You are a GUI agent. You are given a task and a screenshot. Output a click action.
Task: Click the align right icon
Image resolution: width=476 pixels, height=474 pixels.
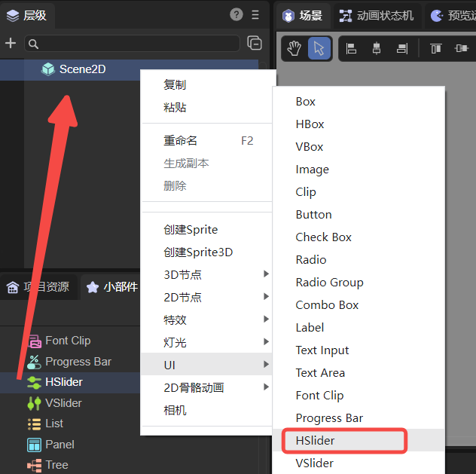click(x=401, y=48)
